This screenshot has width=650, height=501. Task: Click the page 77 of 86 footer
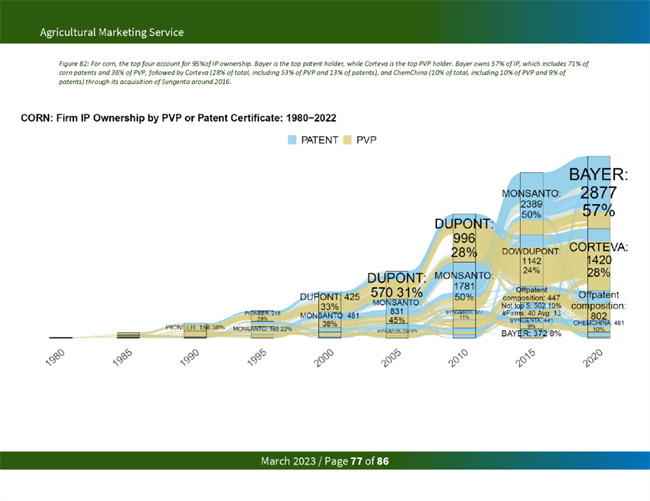point(324,461)
